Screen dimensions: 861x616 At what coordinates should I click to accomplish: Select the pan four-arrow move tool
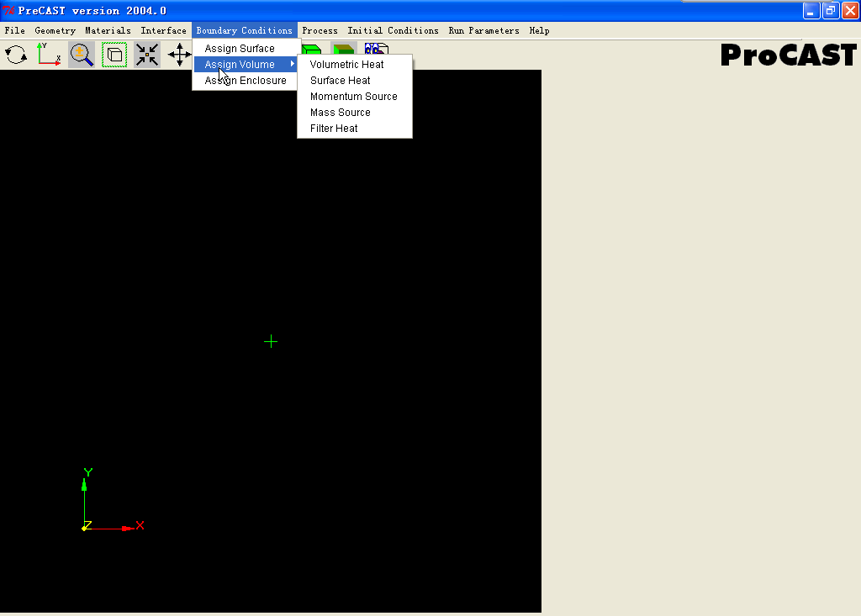tap(180, 55)
